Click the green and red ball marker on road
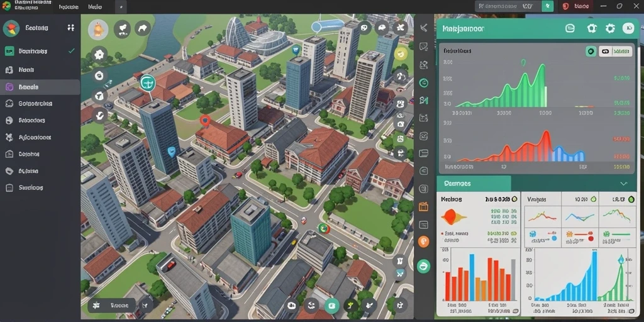The width and height of the screenshot is (644, 322). [x=323, y=229]
